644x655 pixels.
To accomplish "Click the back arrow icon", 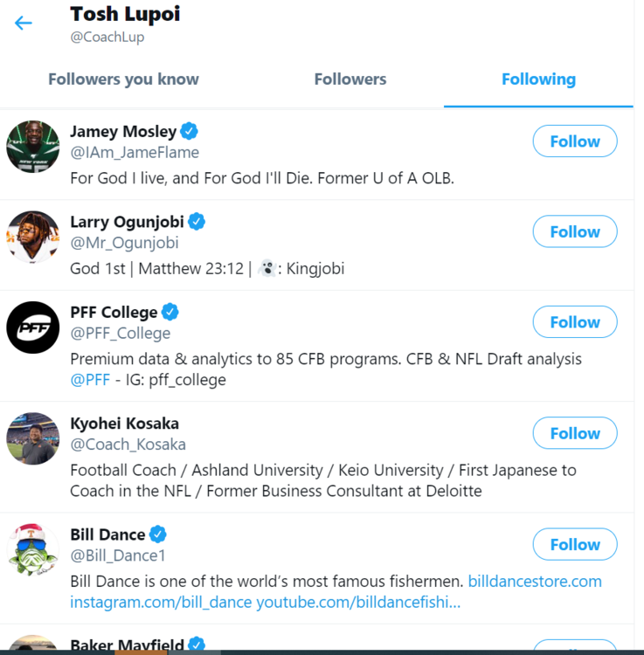I will (x=24, y=23).
